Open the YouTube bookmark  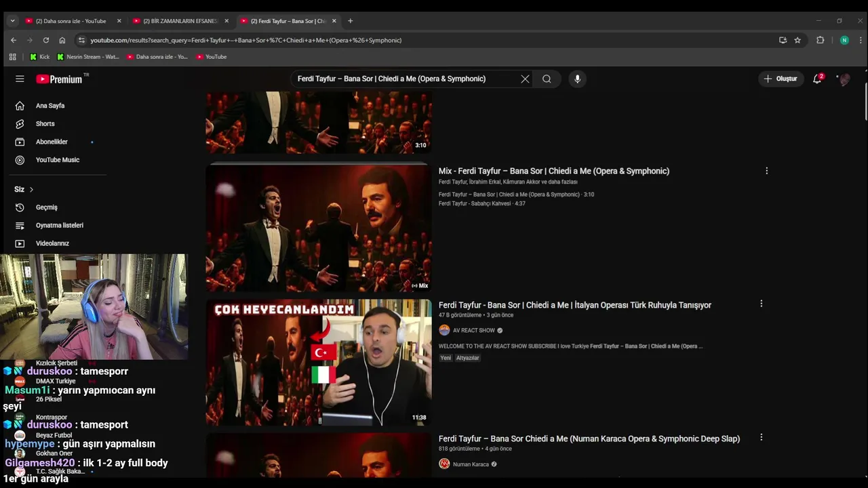[211, 57]
